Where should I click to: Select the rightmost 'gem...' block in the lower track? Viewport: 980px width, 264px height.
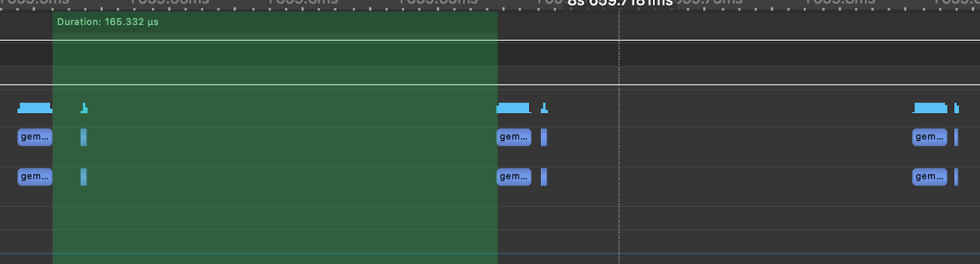click(x=929, y=176)
